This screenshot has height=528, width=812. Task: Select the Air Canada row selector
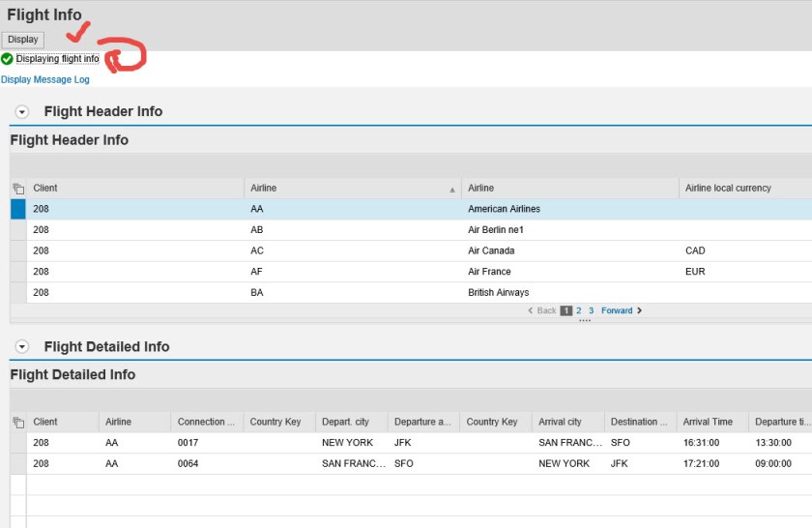18,250
